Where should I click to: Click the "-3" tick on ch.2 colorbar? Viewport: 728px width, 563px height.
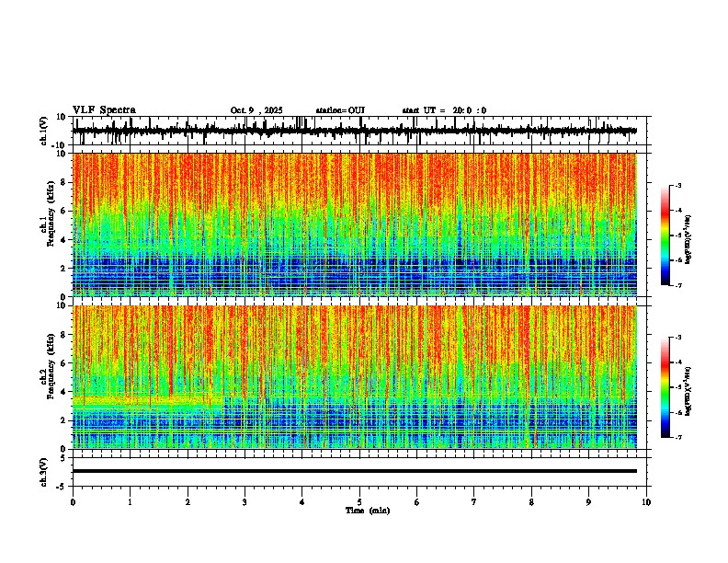coord(678,338)
